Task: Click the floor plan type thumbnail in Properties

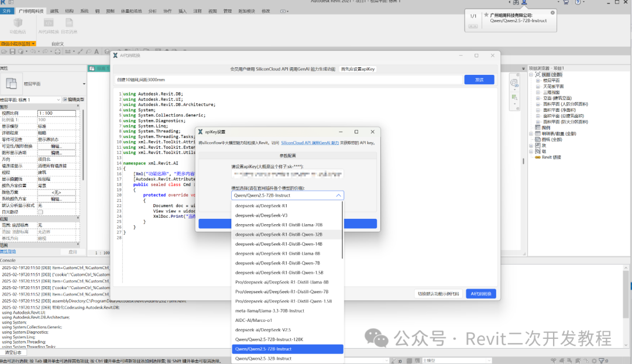Action: 11,84
